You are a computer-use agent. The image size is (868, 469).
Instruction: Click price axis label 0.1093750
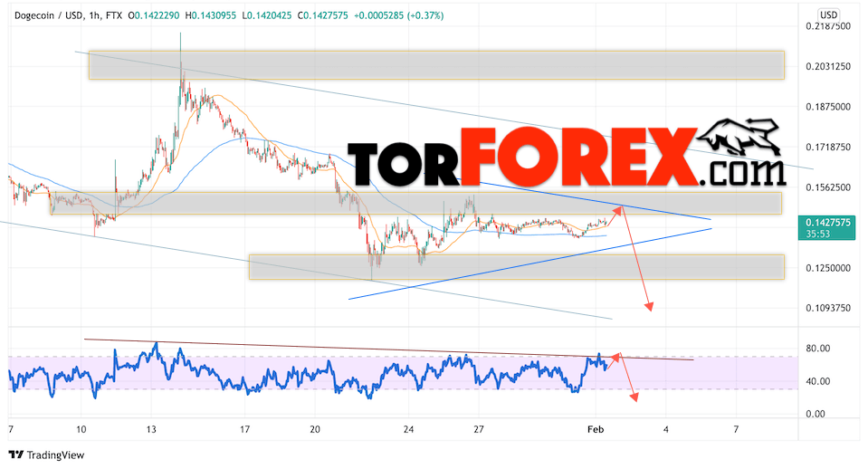(x=828, y=308)
